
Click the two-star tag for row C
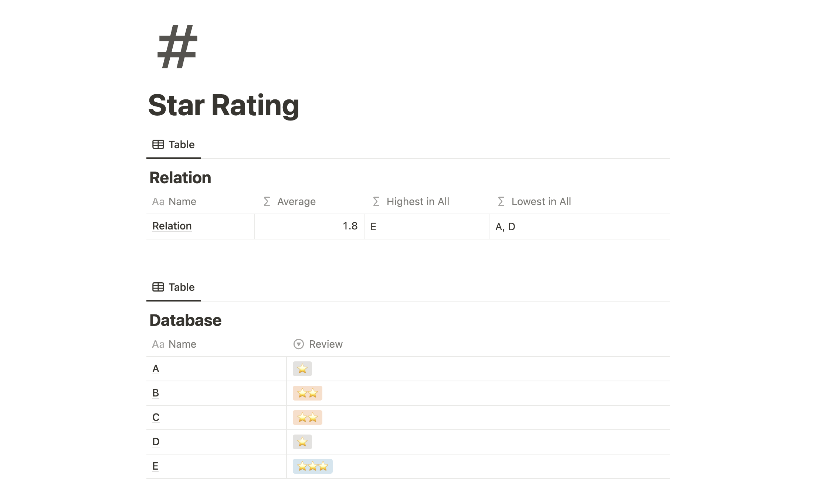coord(308,418)
